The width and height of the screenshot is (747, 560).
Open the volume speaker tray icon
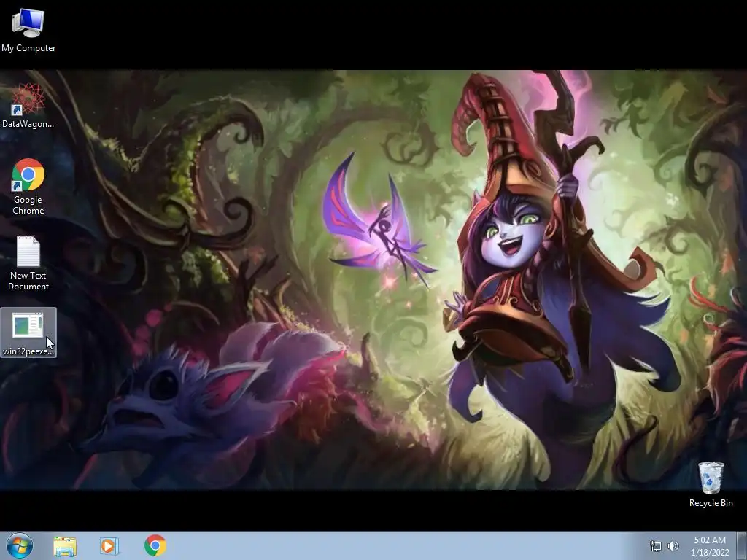point(673,546)
